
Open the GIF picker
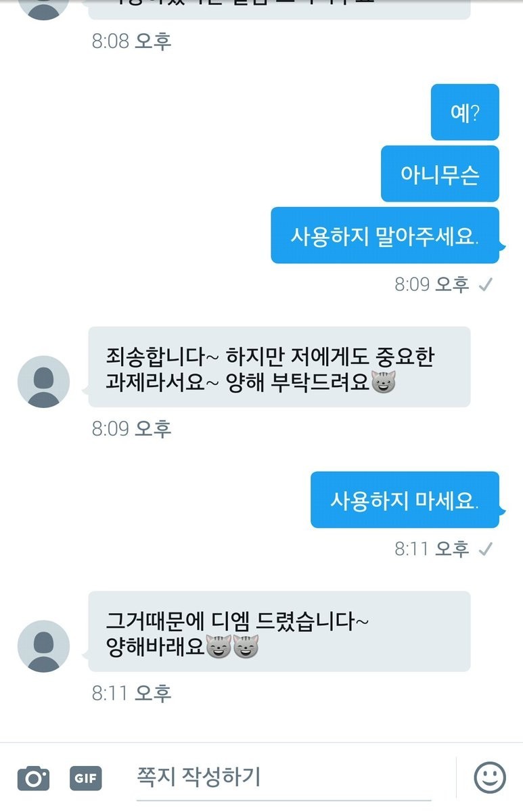(86, 778)
